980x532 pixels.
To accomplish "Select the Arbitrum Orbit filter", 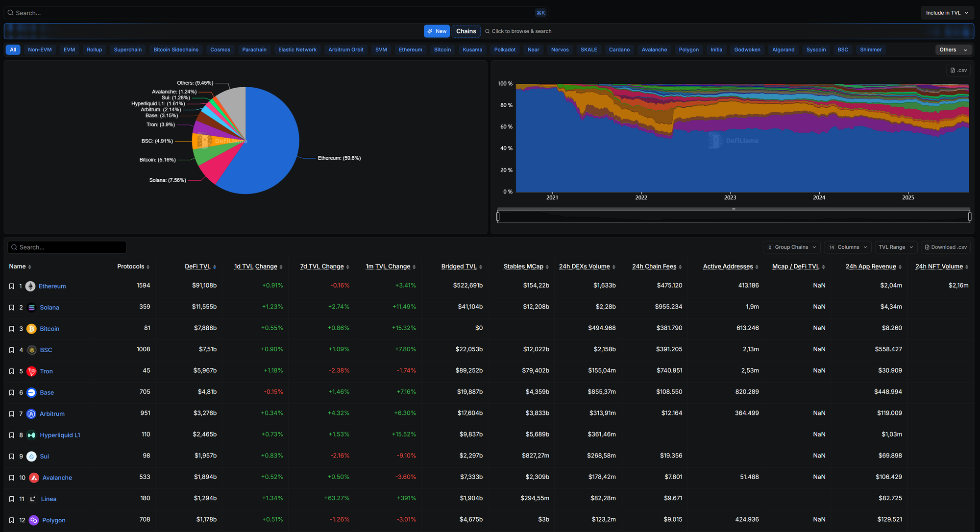I will tap(346, 49).
